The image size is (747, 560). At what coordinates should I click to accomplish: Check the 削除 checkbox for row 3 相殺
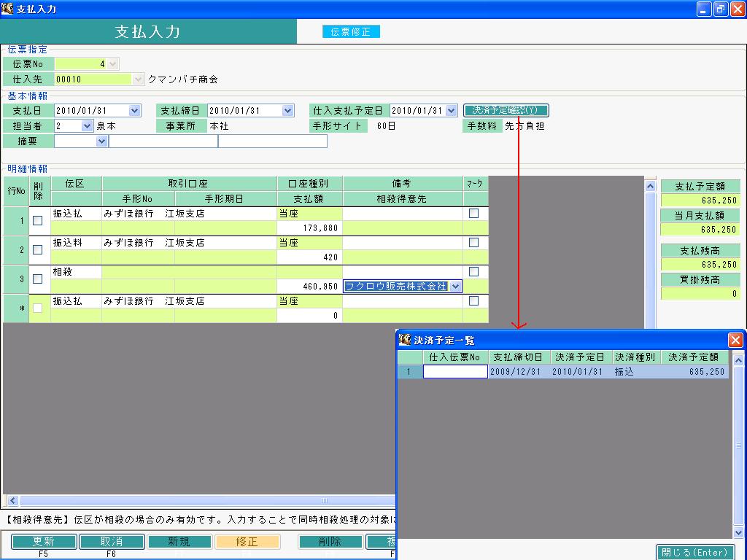(38, 279)
